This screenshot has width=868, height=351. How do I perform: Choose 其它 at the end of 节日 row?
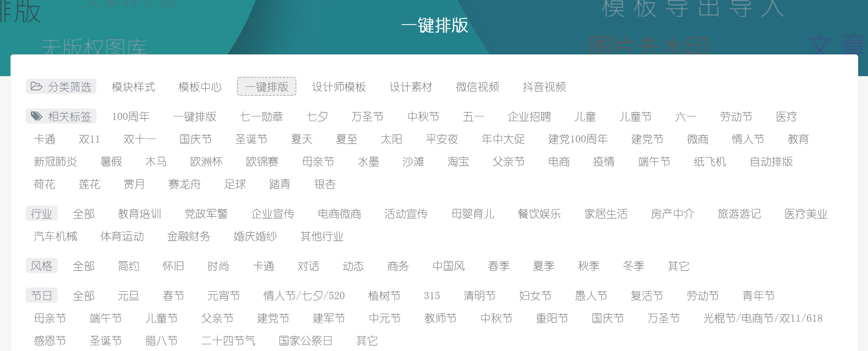coord(367,341)
